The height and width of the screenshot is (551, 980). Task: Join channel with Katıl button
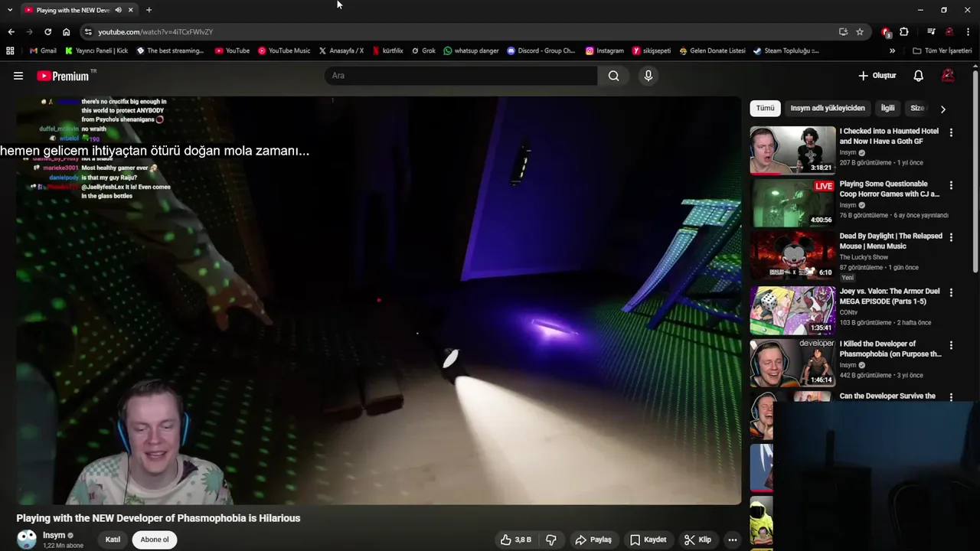pyautogui.click(x=113, y=540)
